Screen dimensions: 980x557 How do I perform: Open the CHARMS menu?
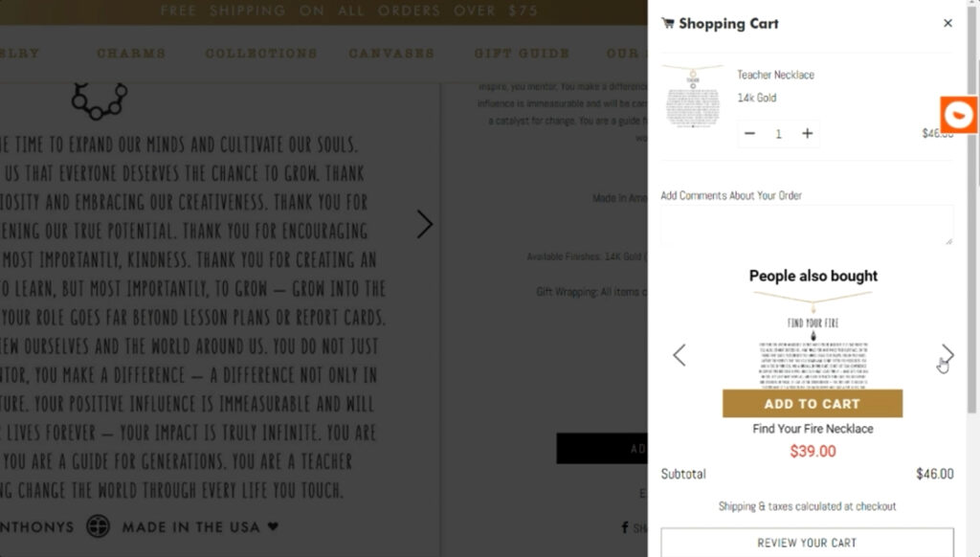pyautogui.click(x=130, y=54)
